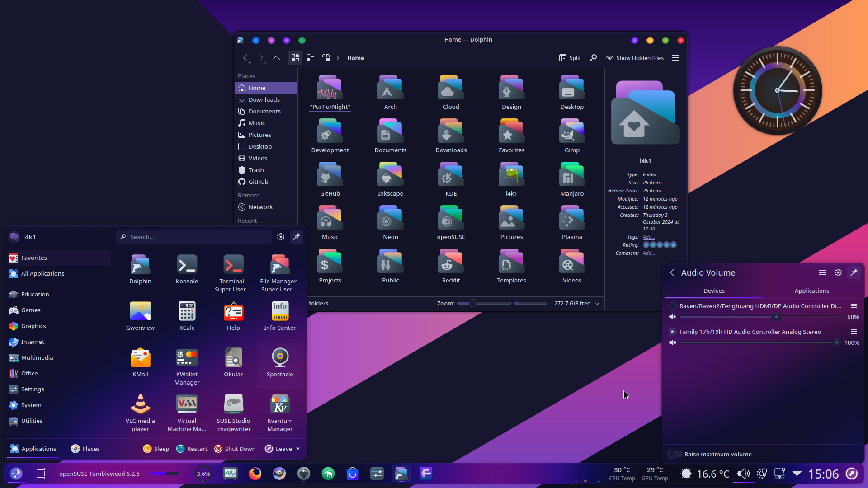
Task: Launch Okular from the application menu
Action: tap(233, 362)
